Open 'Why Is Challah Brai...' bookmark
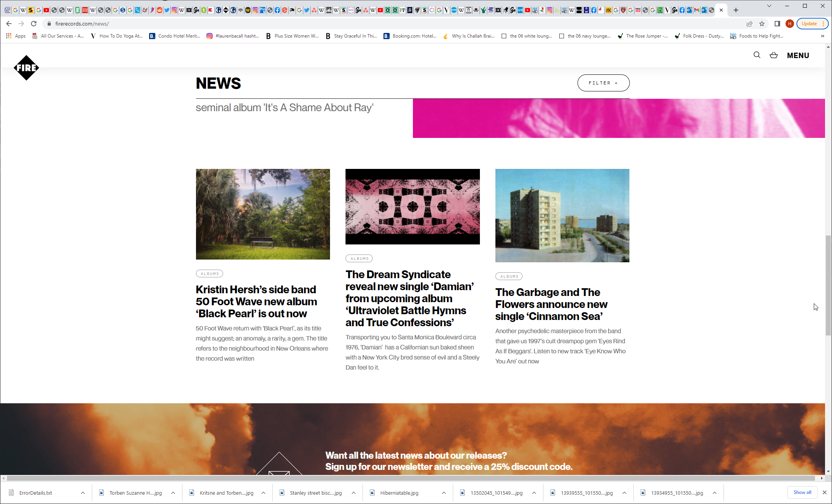 (x=468, y=36)
